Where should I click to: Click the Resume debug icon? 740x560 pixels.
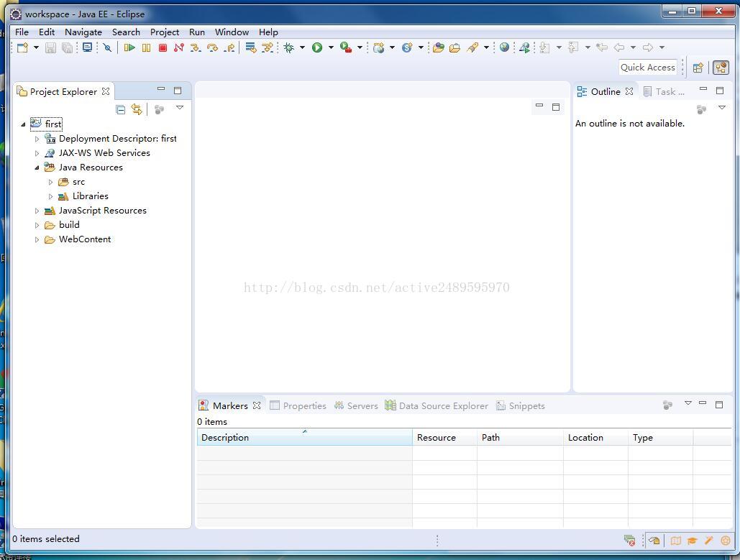129,47
